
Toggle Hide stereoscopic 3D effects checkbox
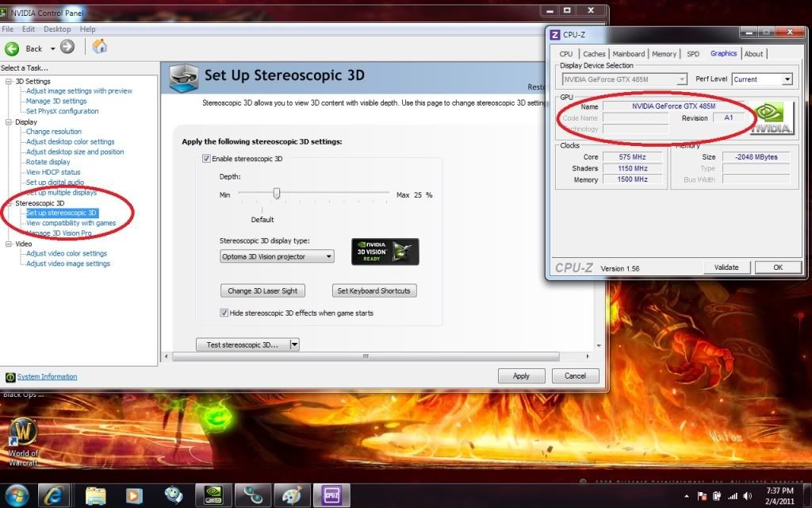(224, 313)
